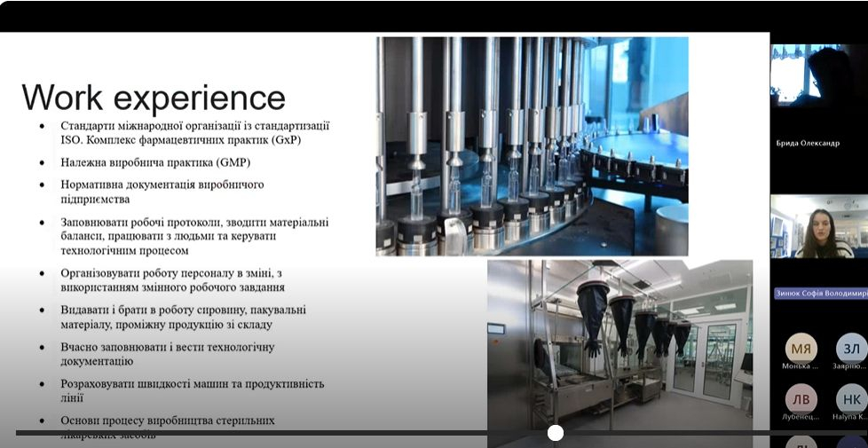Image resolution: width=868 pixels, height=448 pixels.
Task: Click the video progress scrubber handle
Action: [556, 433]
